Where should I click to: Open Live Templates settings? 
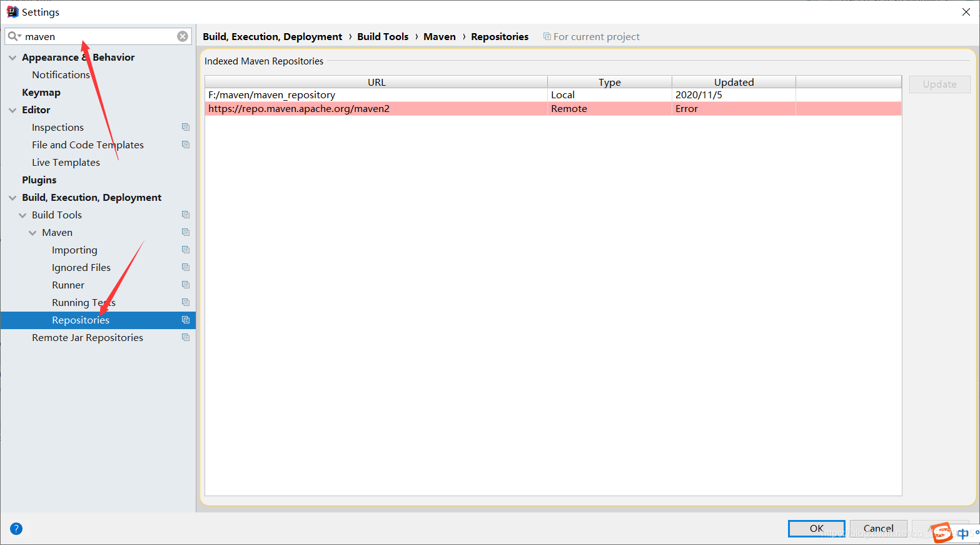66,162
